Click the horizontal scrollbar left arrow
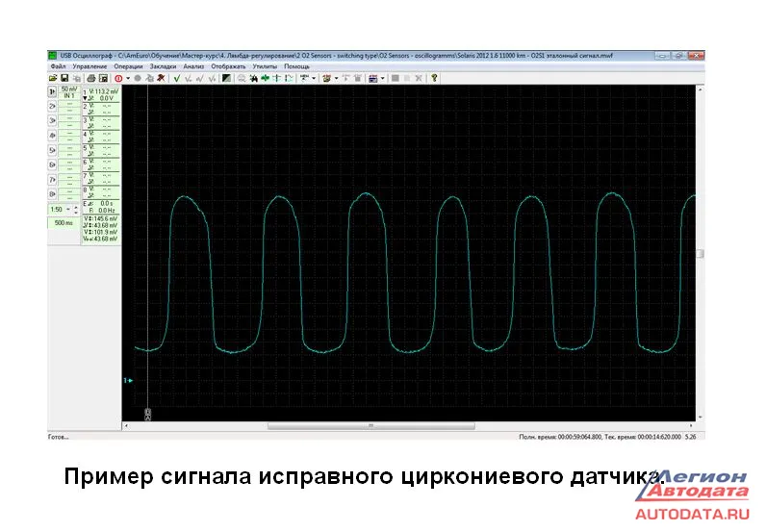The width and height of the screenshot is (766, 532). (x=126, y=426)
